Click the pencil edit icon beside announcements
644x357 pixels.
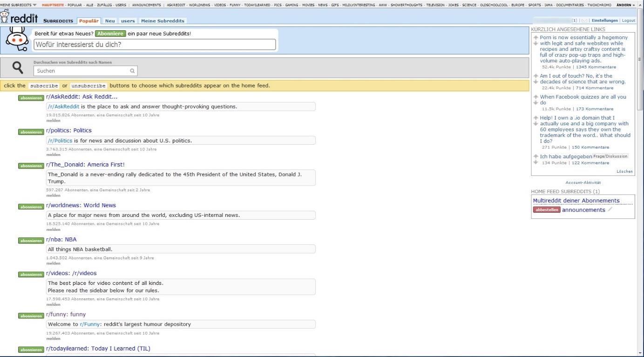(610, 210)
